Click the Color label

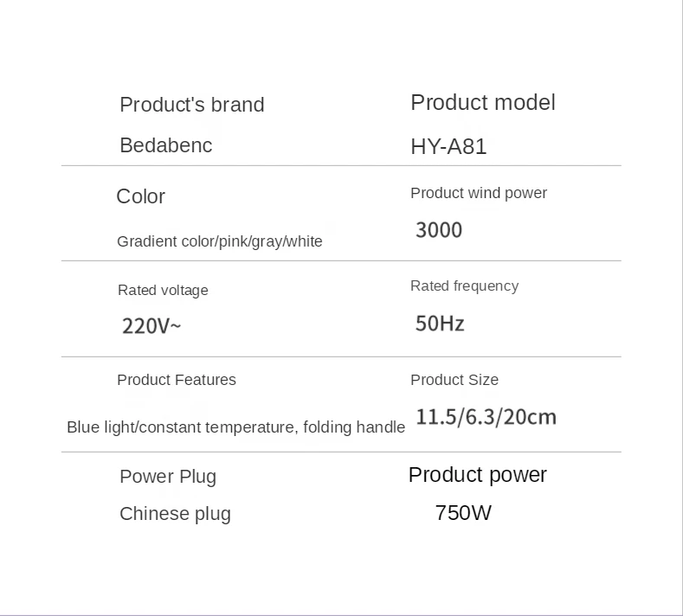pyautogui.click(x=141, y=196)
